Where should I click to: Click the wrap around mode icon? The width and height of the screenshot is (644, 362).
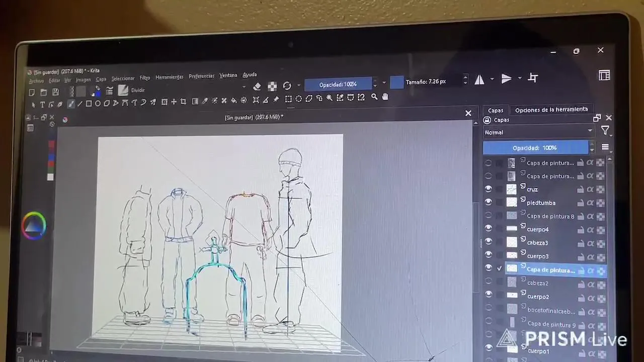(533, 78)
